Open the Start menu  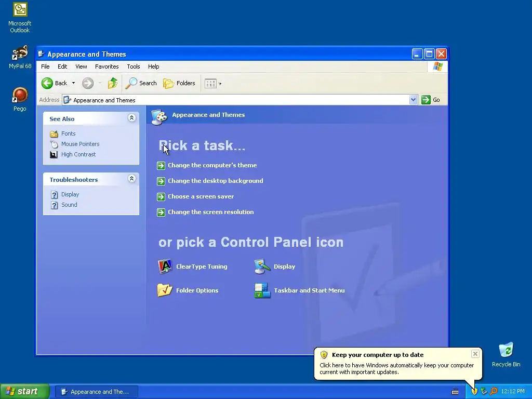click(x=24, y=392)
